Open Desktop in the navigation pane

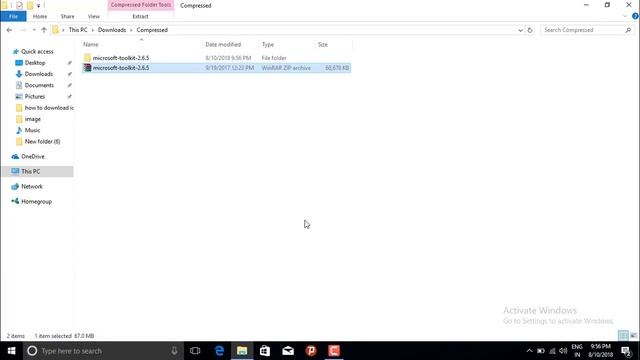click(x=35, y=63)
